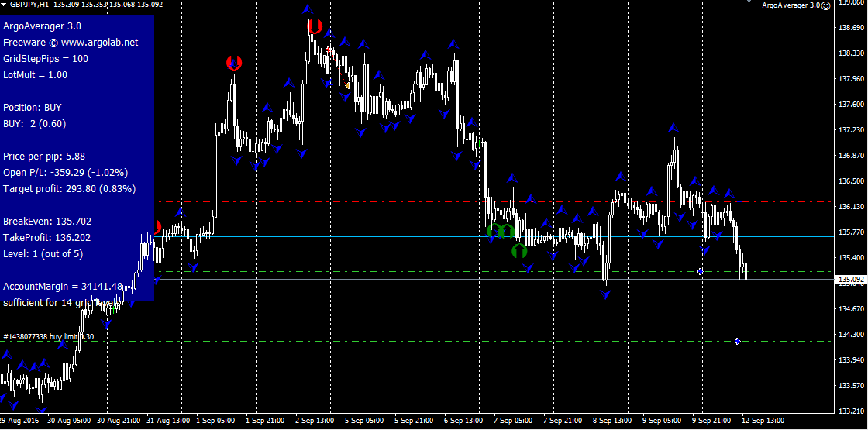Viewport: 868px width, 430px height.
Task: Click the 136.130 price axis label
Action: [x=851, y=206]
